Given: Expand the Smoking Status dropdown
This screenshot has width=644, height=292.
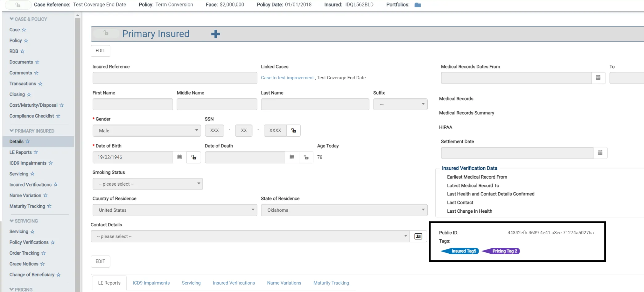Looking at the screenshot, I should click(x=147, y=184).
